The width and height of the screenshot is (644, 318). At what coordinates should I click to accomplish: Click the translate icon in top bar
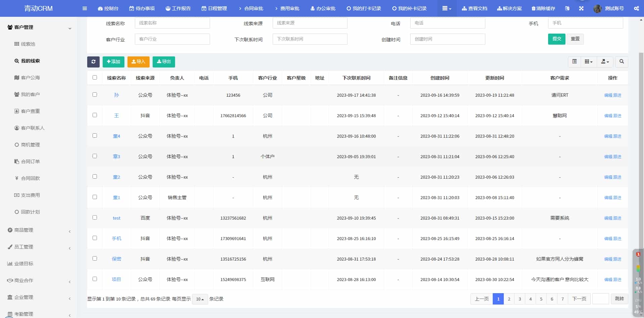567,8
